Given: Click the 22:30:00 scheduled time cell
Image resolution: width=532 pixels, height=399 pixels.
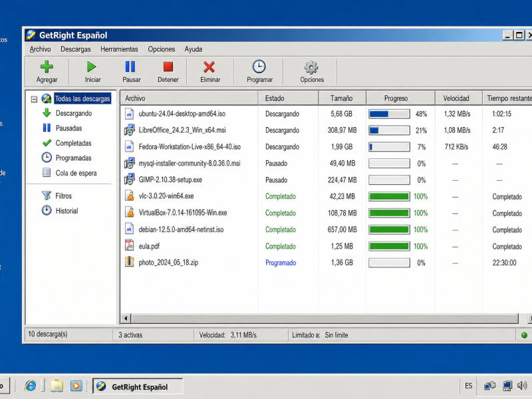Looking at the screenshot, I should pos(504,263).
